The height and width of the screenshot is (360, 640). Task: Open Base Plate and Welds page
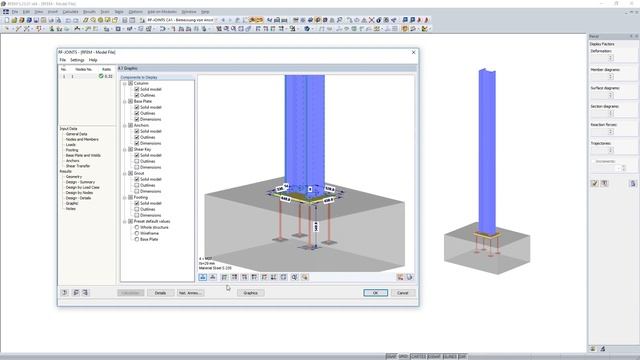(x=83, y=155)
